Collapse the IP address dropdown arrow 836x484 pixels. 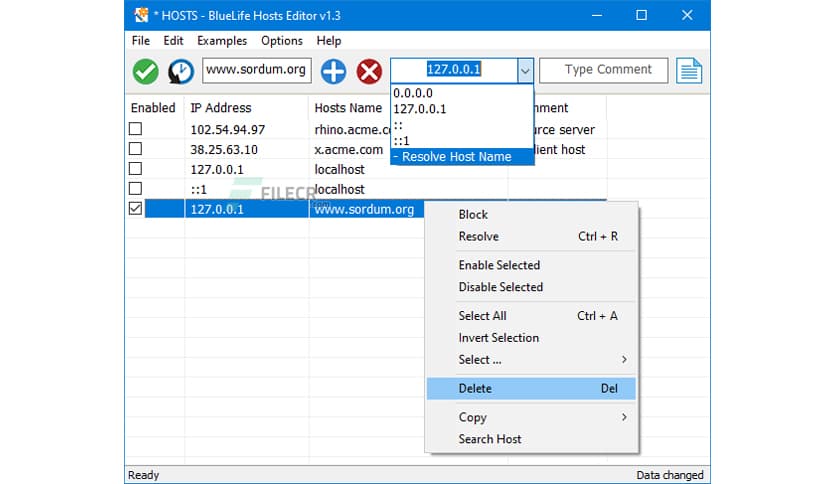pos(525,70)
